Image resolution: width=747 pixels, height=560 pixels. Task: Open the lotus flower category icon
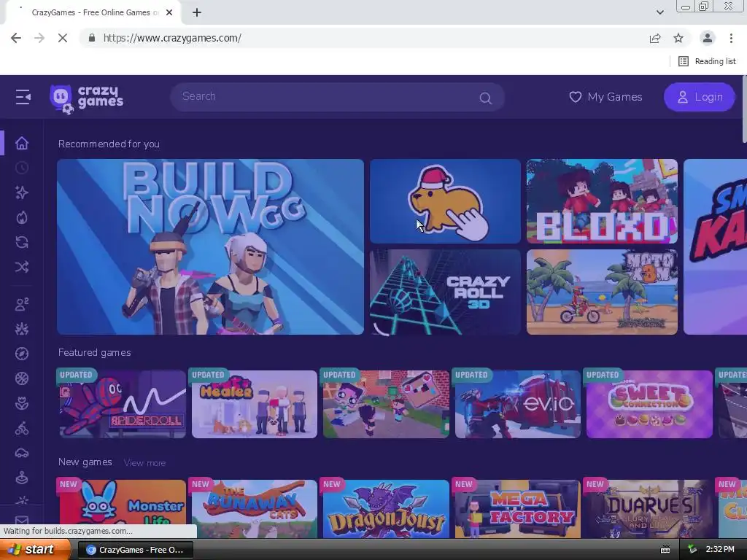21,404
